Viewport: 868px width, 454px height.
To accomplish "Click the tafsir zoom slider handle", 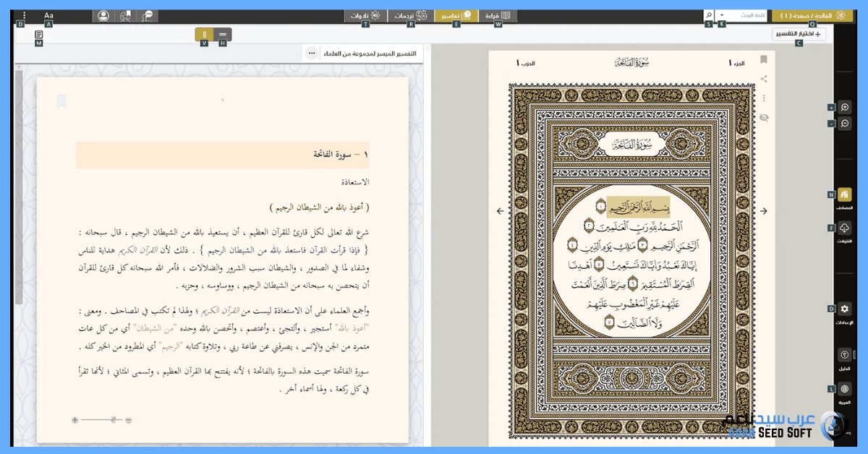I will click(114, 419).
